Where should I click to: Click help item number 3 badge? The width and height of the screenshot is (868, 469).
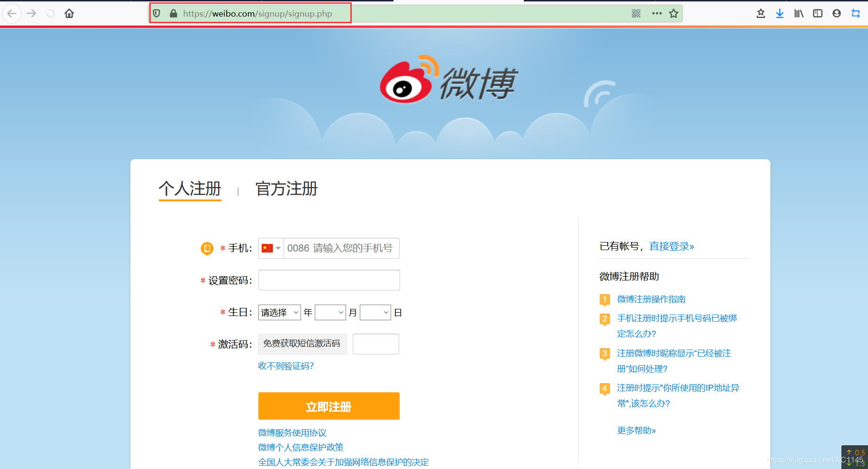coord(604,354)
